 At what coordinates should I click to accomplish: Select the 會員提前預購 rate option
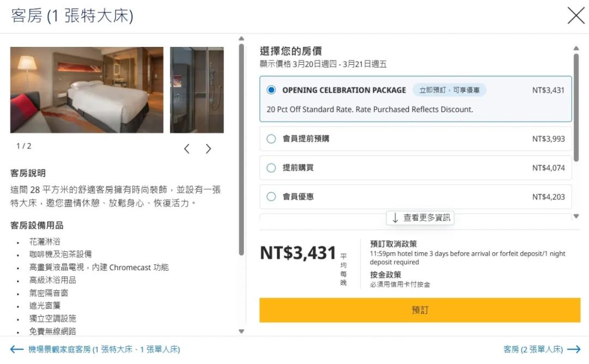click(272, 139)
